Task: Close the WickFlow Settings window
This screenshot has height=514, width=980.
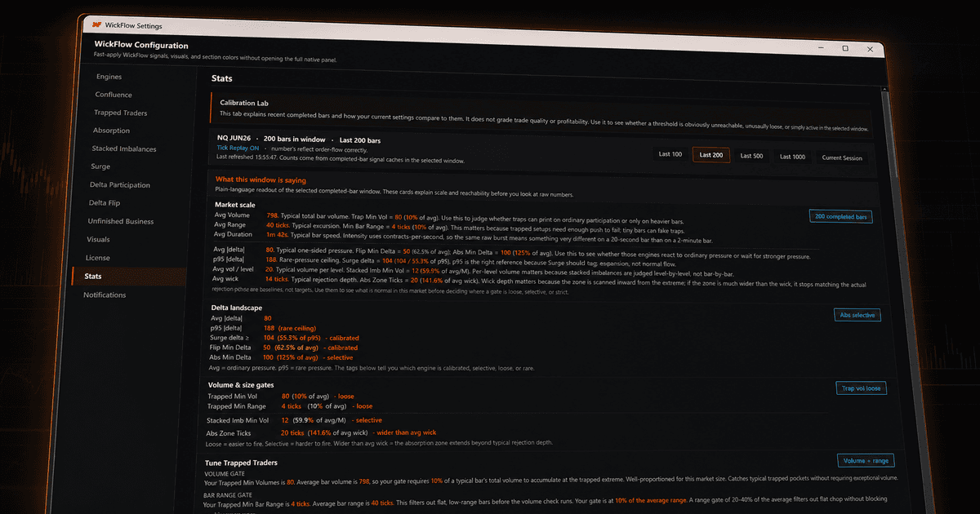Action: [x=868, y=49]
